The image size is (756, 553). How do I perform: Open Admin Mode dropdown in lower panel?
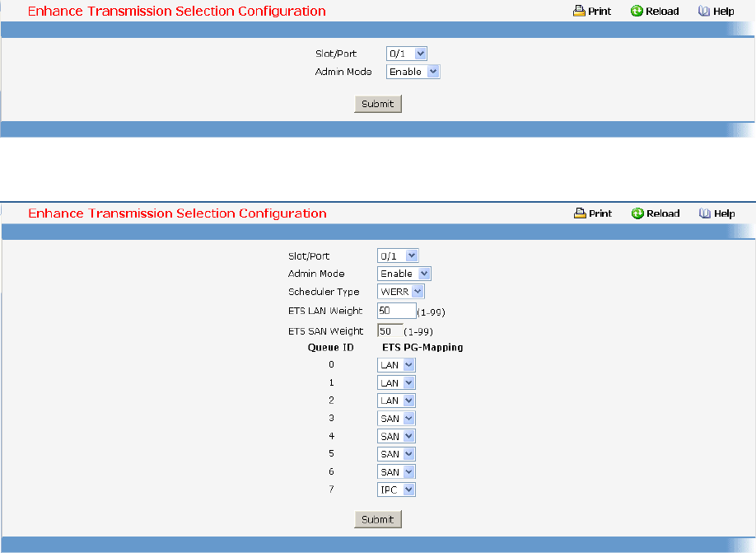click(x=404, y=274)
